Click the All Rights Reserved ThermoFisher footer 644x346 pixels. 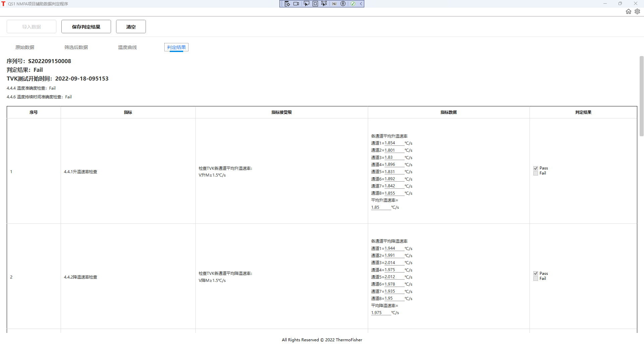pyautogui.click(x=322, y=340)
